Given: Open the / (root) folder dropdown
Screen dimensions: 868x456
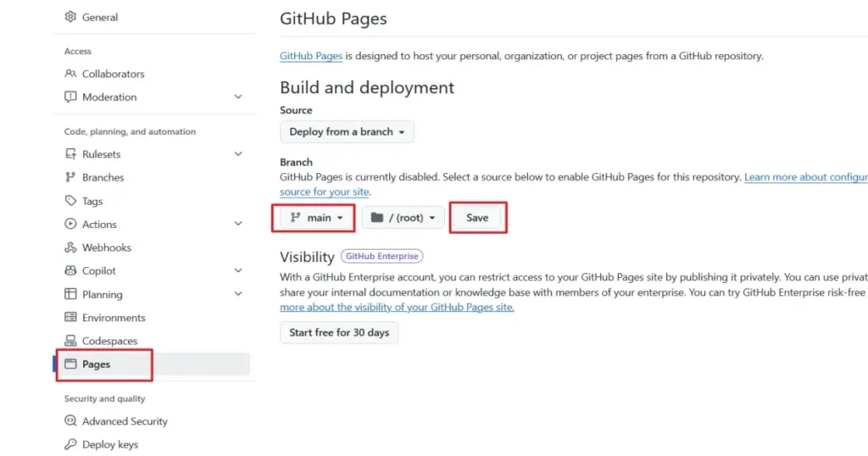Looking at the screenshot, I should [403, 218].
